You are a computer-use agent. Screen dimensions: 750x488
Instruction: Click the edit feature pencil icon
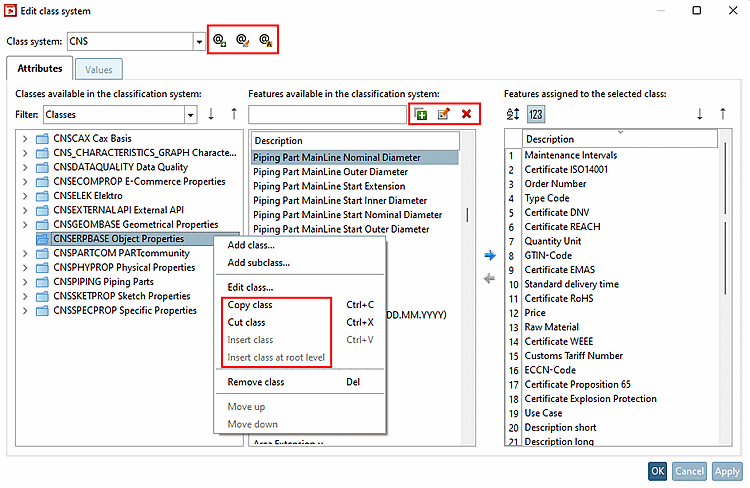click(444, 114)
